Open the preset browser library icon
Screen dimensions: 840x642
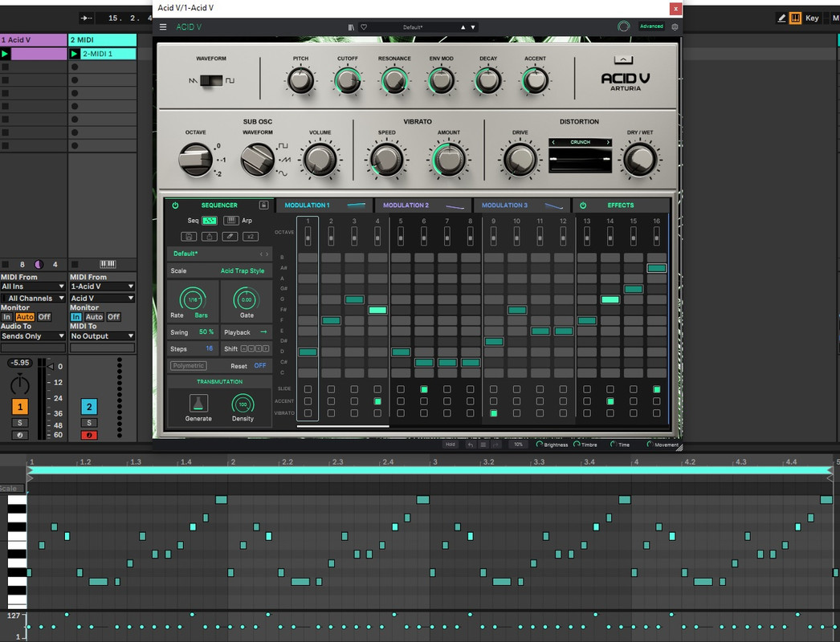pos(351,27)
